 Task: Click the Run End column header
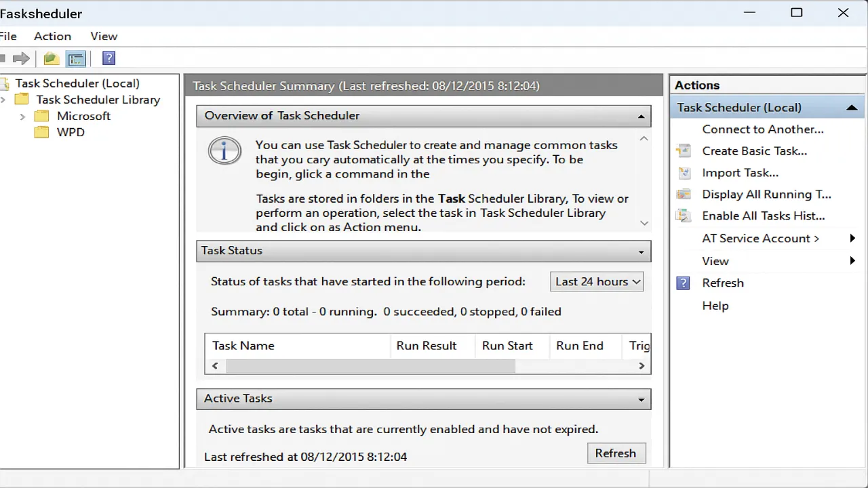pos(585,346)
